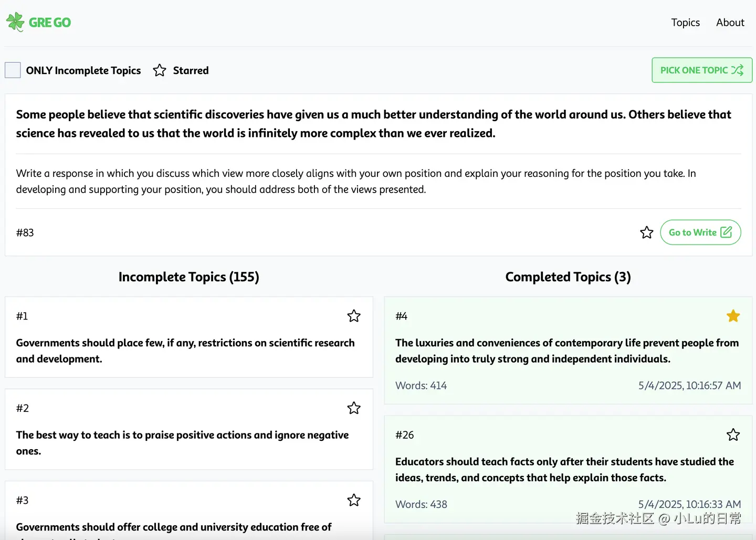Open completed topic #4 about luxuries and conveniences
Image resolution: width=756 pixels, height=540 pixels.
tap(566, 351)
